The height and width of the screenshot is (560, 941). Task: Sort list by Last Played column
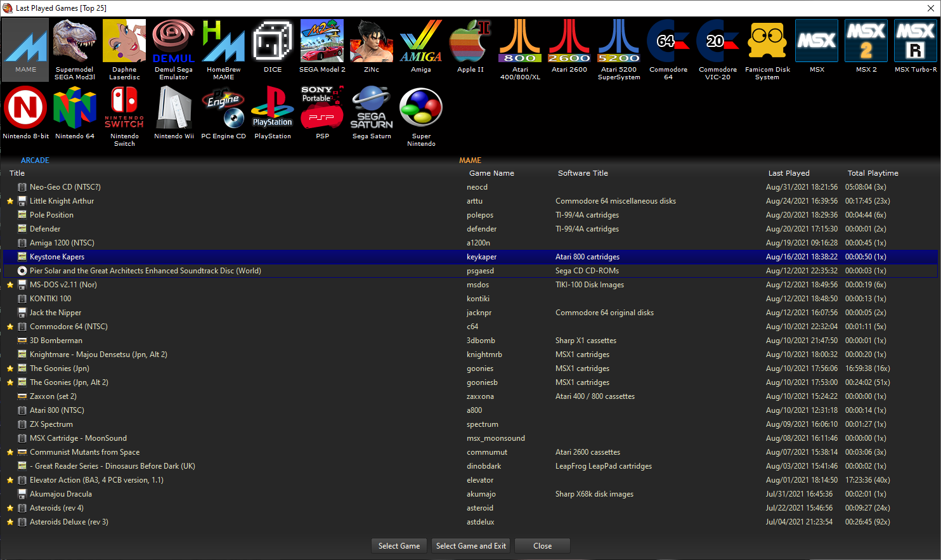click(x=788, y=173)
